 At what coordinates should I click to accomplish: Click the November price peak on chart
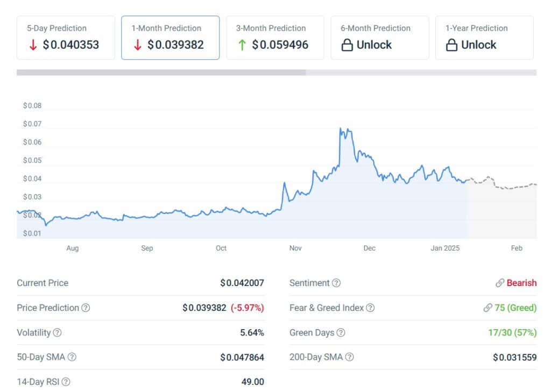[341, 130]
